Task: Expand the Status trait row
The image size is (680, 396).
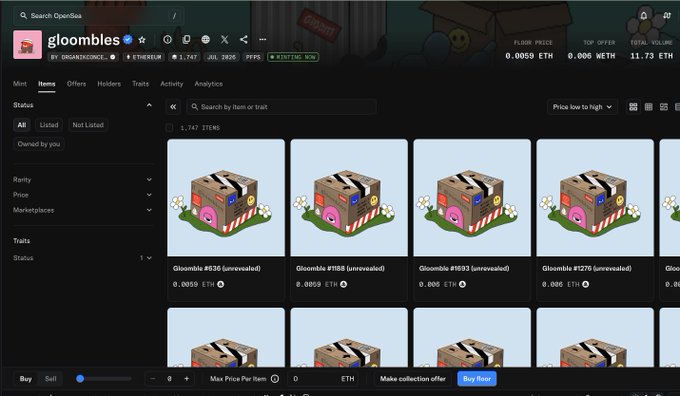Action: click(x=83, y=258)
